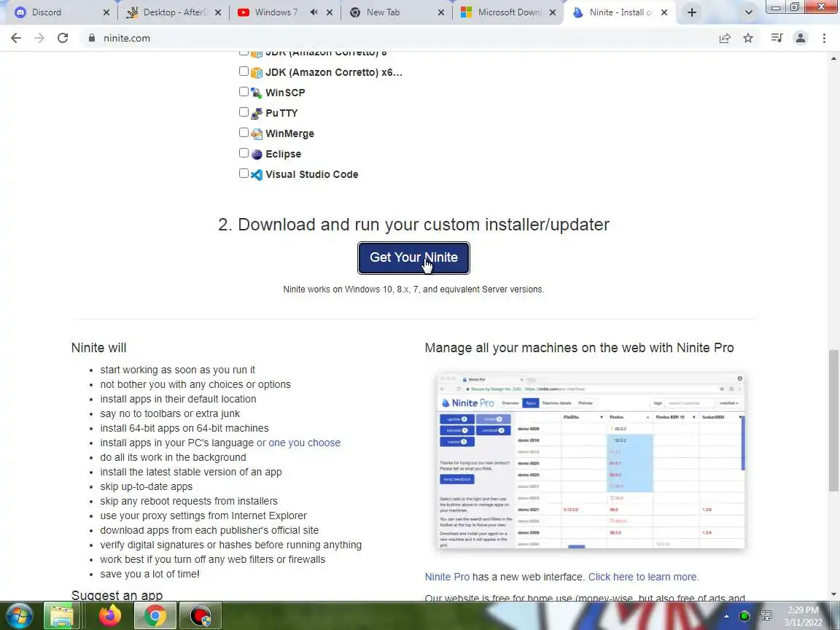
Task: Open the media controls icon
Action: (777, 38)
